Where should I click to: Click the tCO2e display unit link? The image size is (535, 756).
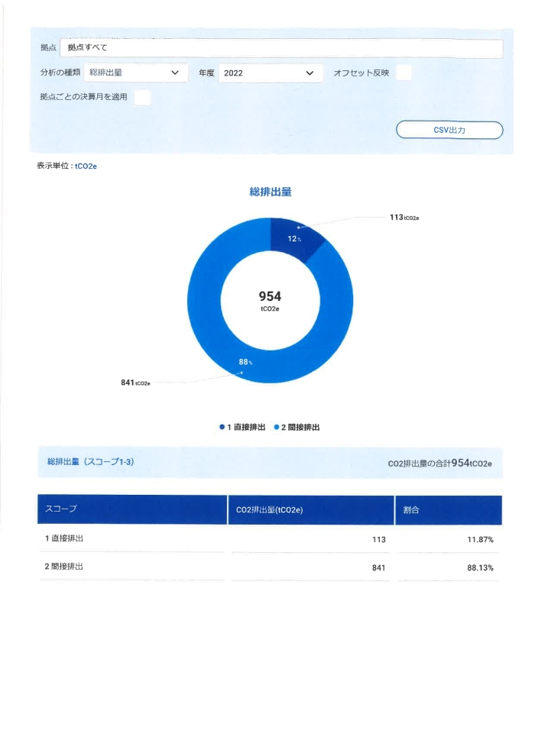pyautogui.click(x=86, y=166)
